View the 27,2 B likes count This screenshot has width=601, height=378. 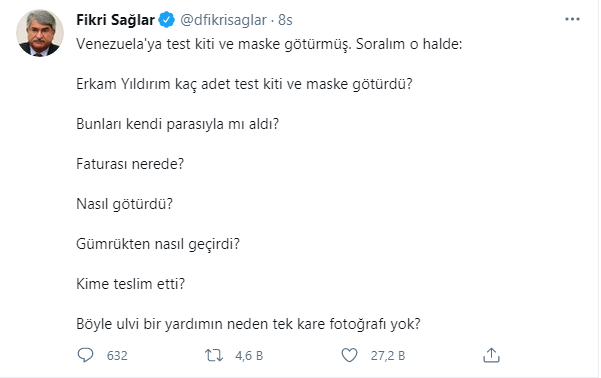click(x=388, y=356)
